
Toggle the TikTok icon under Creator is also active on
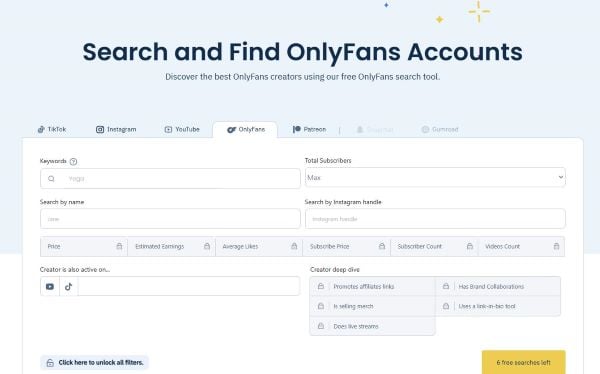68,286
